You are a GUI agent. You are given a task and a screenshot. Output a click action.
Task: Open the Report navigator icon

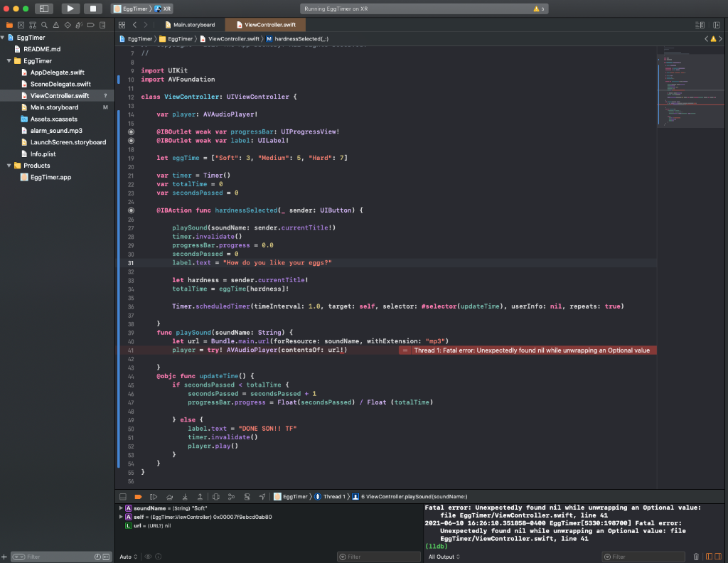coord(102,25)
